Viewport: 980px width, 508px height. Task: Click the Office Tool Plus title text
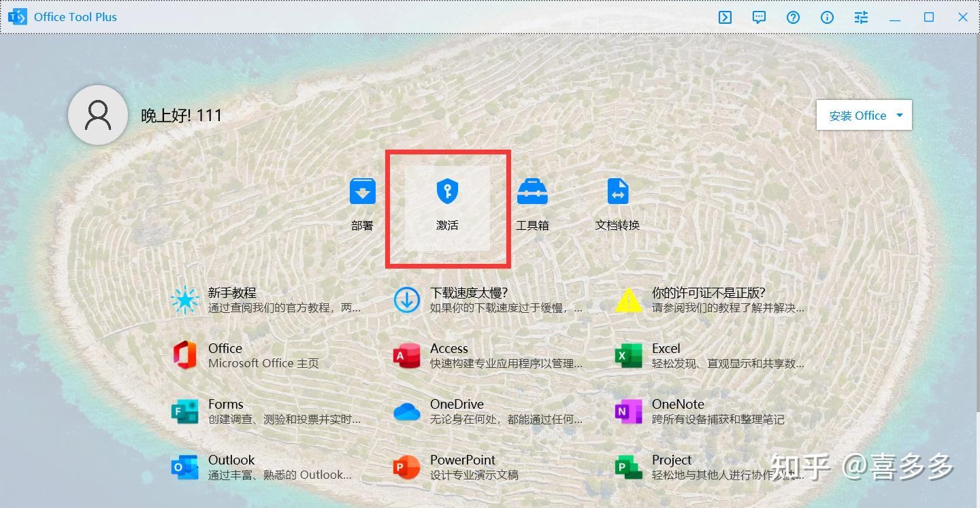76,17
